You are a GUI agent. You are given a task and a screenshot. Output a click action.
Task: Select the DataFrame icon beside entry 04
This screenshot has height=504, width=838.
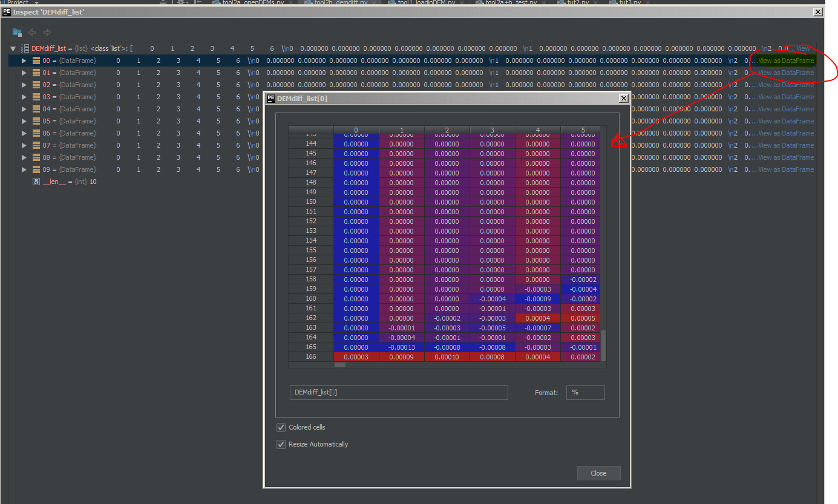pyautogui.click(x=35, y=109)
